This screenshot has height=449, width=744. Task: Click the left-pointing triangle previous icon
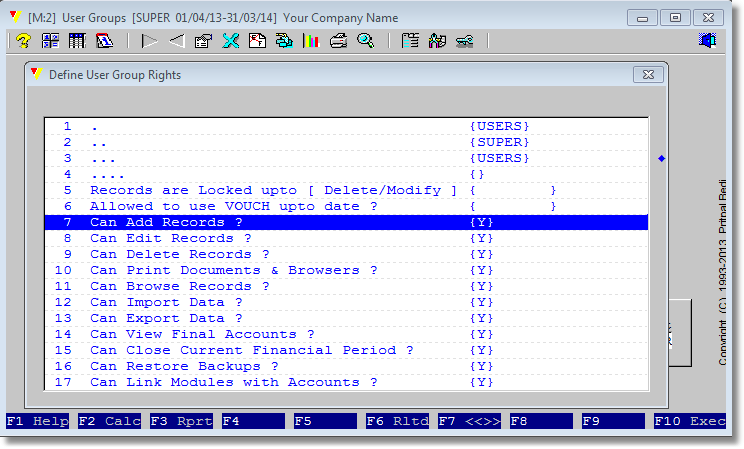pos(177,41)
